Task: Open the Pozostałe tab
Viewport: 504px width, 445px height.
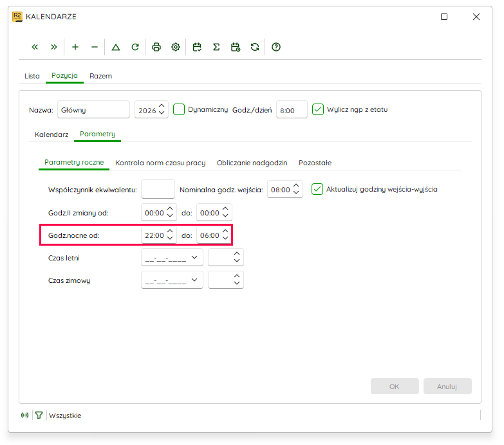Action: tap(315, 163)
